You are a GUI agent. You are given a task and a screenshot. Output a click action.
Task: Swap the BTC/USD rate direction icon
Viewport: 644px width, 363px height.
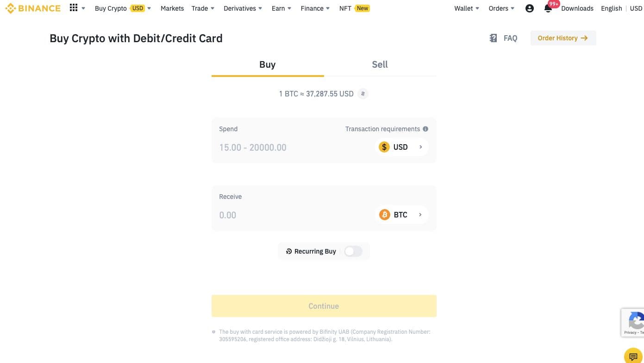point(363,94)
